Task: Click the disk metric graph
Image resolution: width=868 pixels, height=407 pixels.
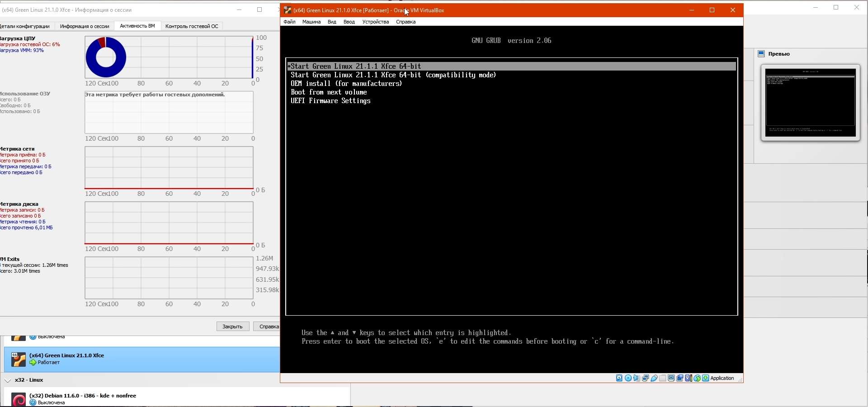Action: click(169, 223)
